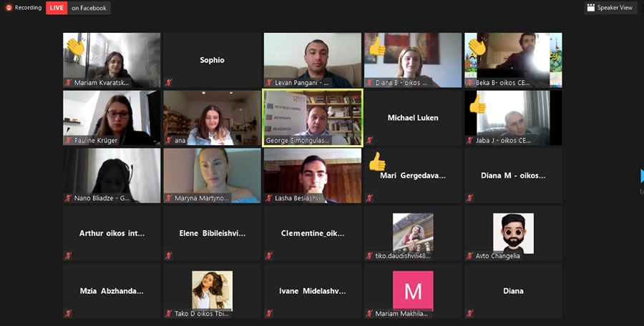Select Tako D's profile photo tile

click(x=212, y=291)
